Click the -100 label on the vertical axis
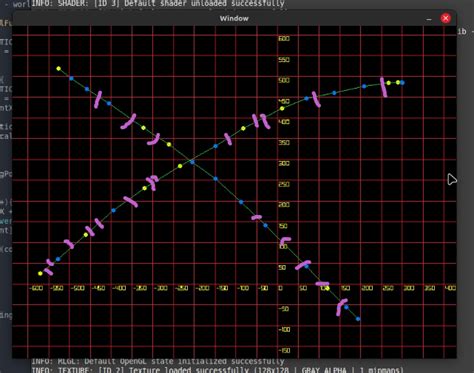Screen dimensions: 474x373 click(x=284, y=330)
